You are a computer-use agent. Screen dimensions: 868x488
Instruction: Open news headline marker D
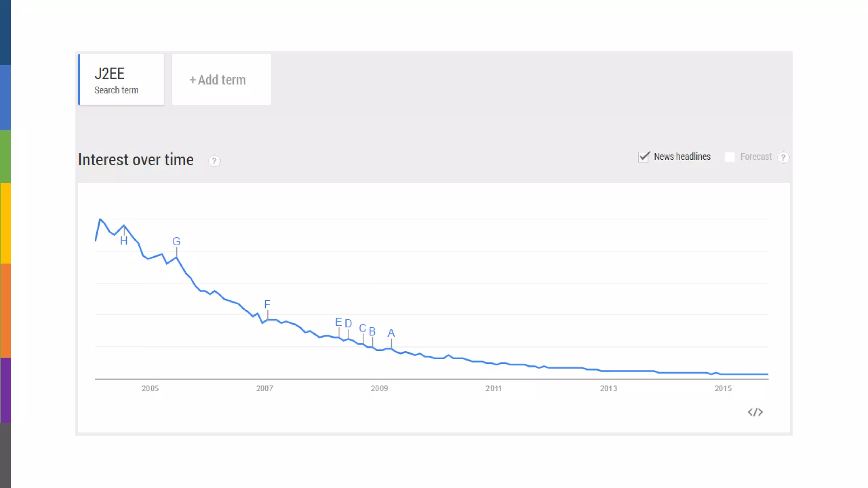(348, 324)
